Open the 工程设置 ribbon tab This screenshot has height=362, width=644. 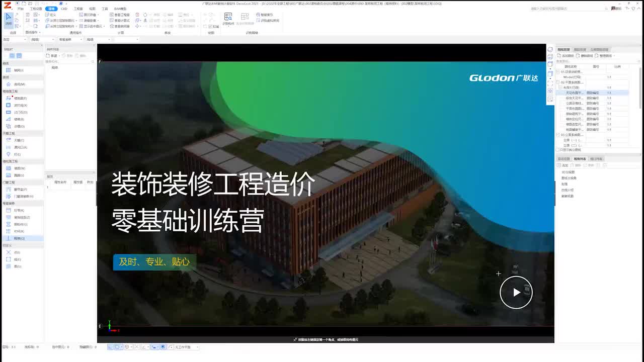pyautogui.click(x=36, y=9)
